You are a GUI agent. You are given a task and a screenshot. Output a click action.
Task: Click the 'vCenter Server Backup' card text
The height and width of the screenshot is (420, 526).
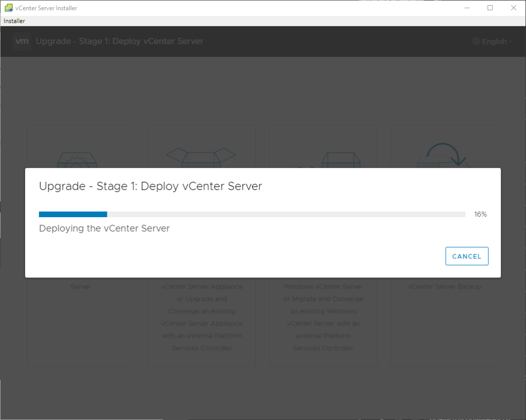(x=444, y=287)
